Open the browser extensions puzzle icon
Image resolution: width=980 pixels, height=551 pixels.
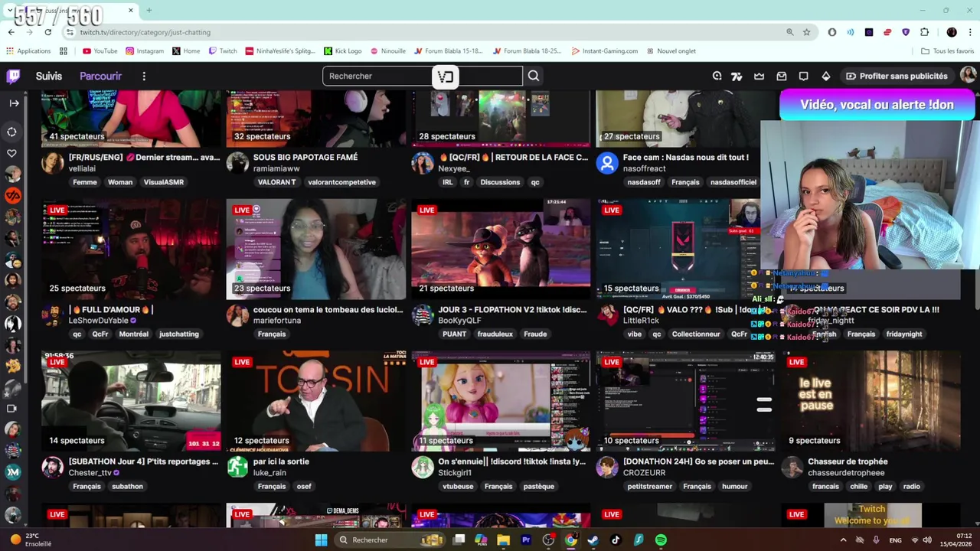pos(924,32)
